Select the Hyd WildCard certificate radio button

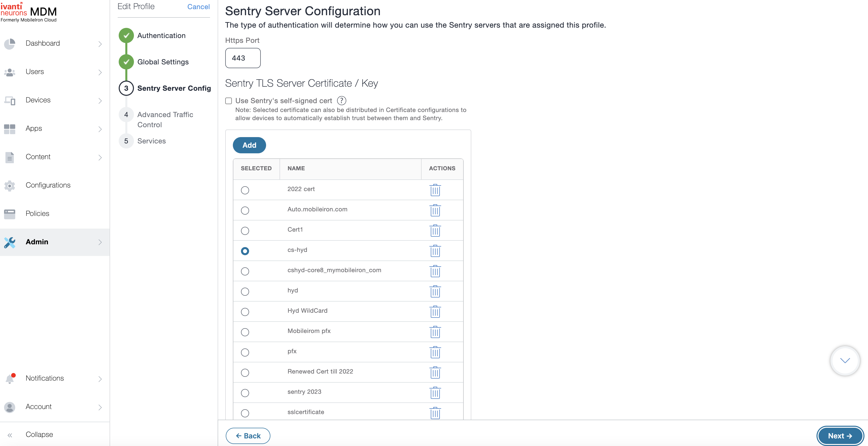tap(245, 312)
